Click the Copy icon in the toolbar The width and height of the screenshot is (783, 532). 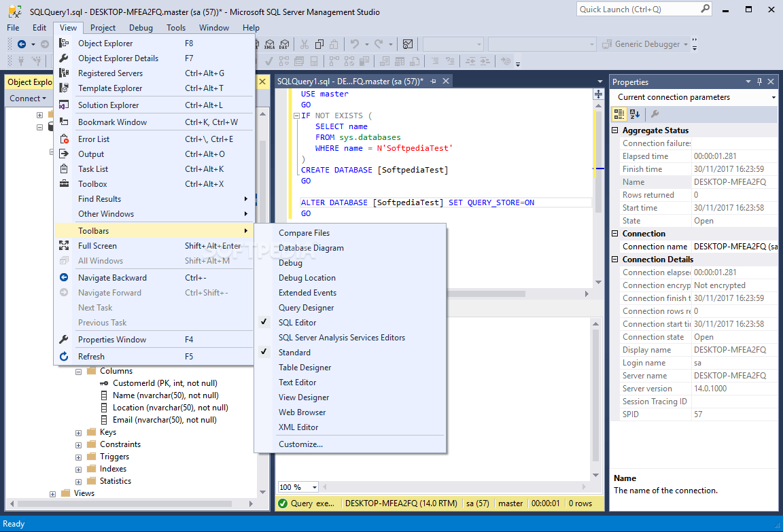(319, 44)
